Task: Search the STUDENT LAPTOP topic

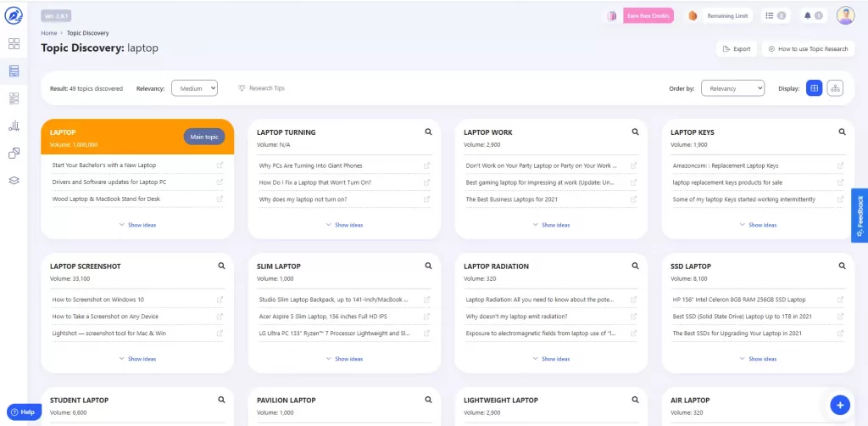Action: click(x=221, y=400)
